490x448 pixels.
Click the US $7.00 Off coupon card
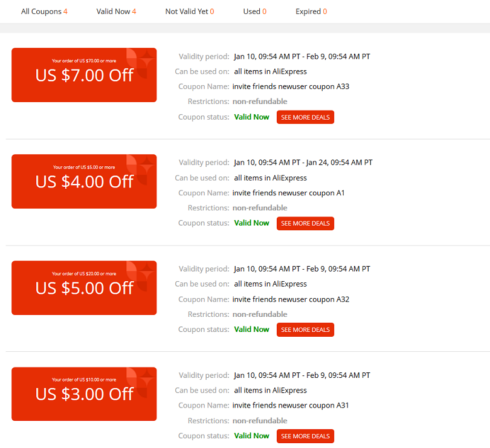tap(84, 75)
